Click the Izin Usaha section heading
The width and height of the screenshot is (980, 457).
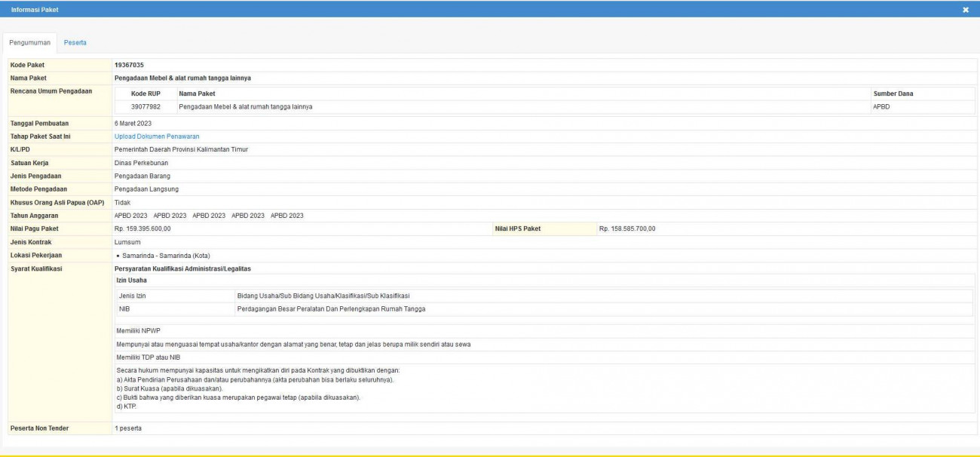tap(132, 281)
